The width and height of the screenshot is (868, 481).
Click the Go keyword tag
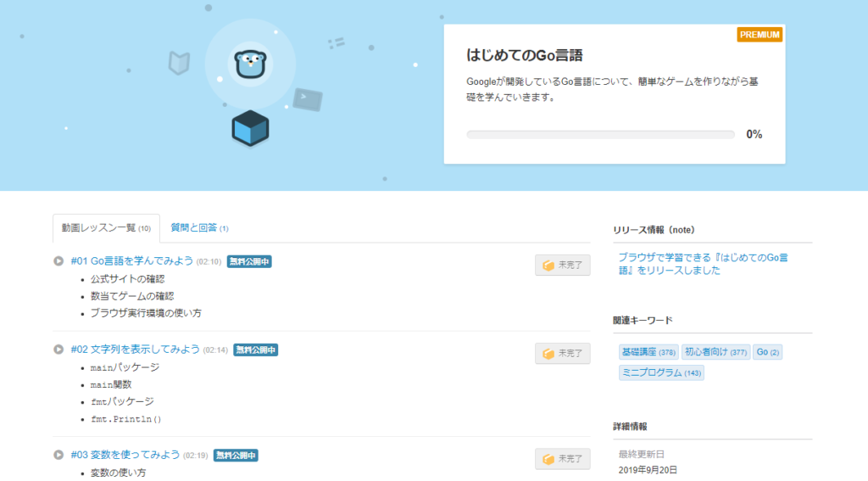pyautogui.click(x=767, y=352)
